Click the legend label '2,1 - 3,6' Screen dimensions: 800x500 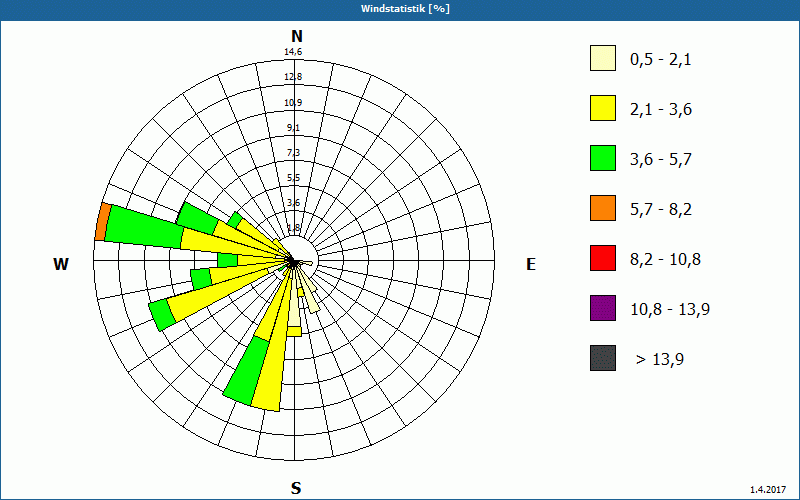coord(661,110)
